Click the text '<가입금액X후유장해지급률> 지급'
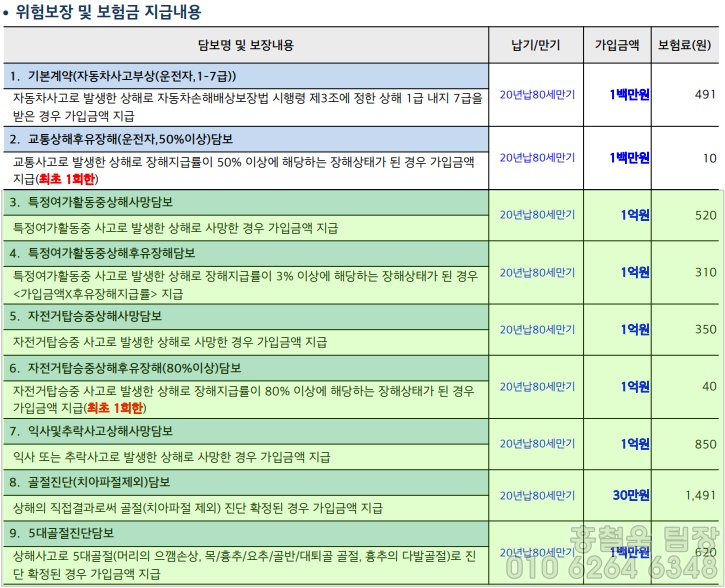Screen dimensions: 725x588 98,294
